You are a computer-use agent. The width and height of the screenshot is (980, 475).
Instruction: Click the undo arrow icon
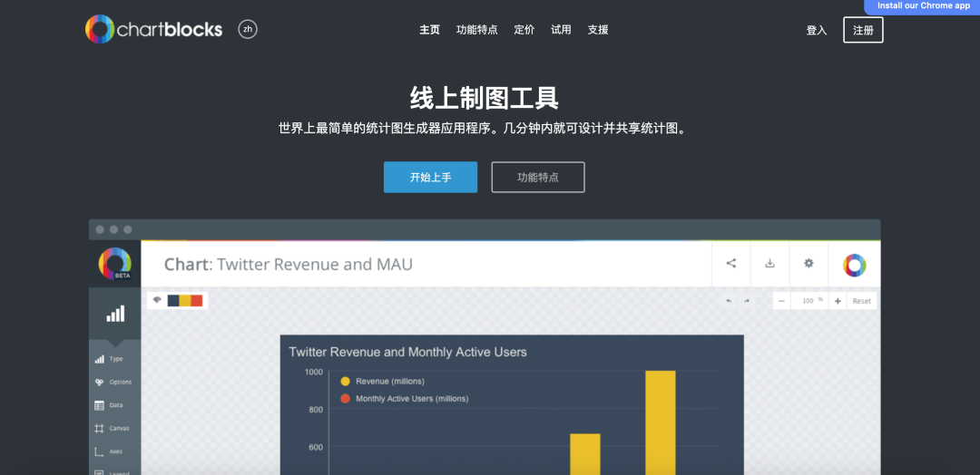(729, 301)
